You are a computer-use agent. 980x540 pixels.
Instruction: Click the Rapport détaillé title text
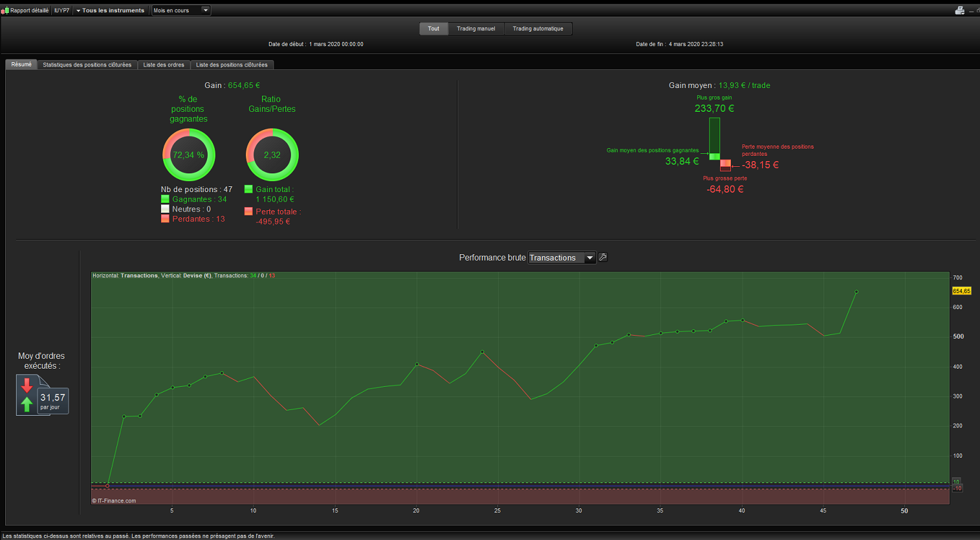[29, 10]
